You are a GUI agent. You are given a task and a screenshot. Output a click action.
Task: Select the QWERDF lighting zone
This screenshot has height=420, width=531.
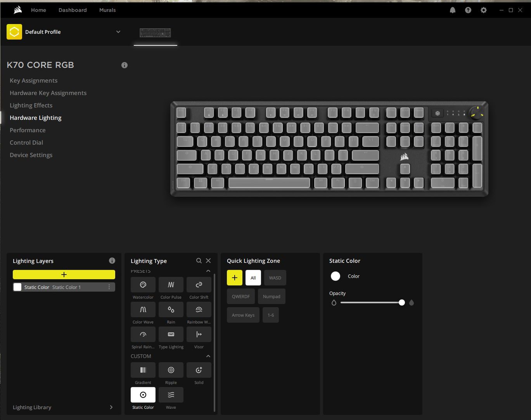tap(241, 296)
